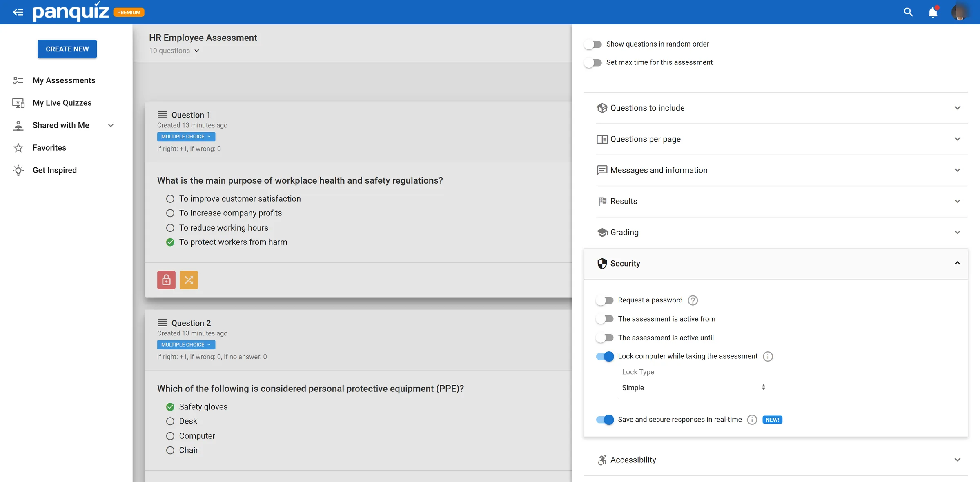The height and width of the screenshot is (482, 980).
Task: Click the Security shield icon
Action: pos(602,264)
